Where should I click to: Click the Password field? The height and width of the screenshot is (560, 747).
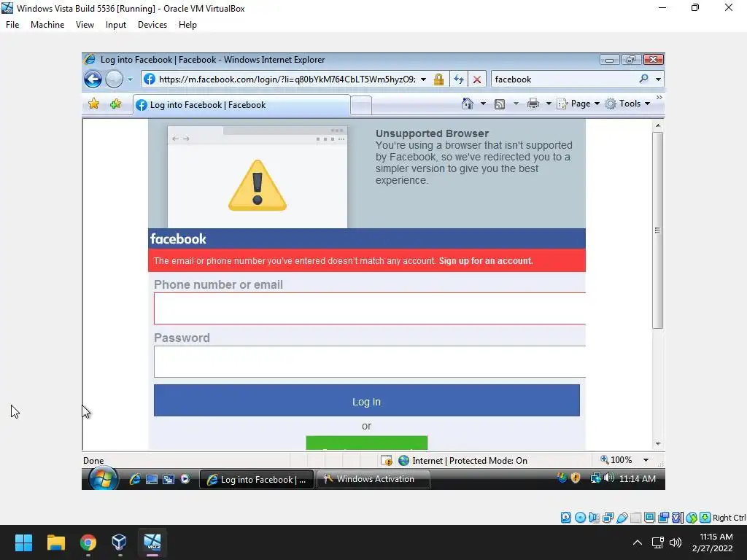(x=370, y=362)
